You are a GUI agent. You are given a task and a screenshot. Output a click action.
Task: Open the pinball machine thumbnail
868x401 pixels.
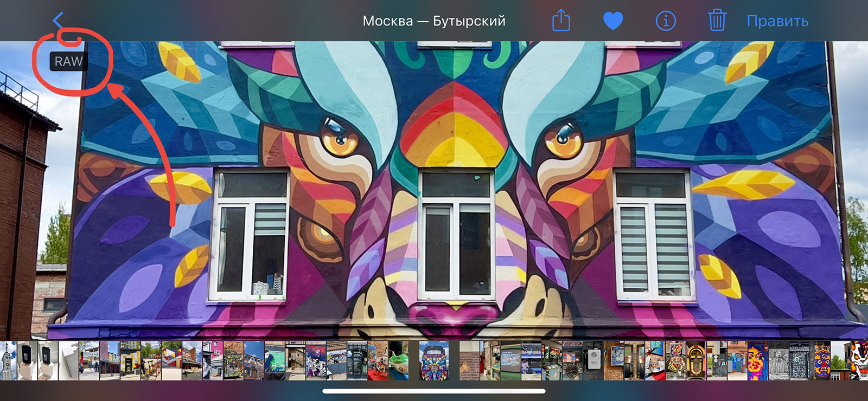pyautogui.click(x=676, y=360)
